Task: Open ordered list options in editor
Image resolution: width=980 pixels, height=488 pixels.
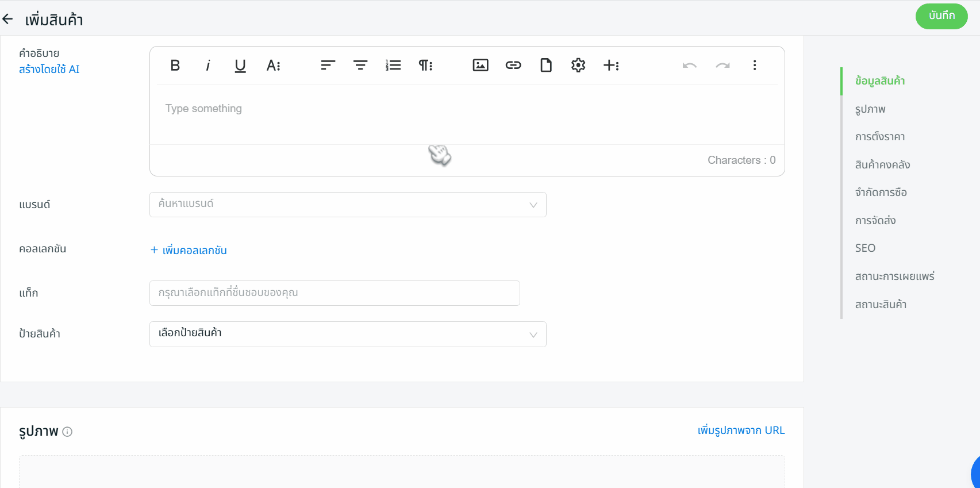Action: pyautogui.click(x=393, y=66)
